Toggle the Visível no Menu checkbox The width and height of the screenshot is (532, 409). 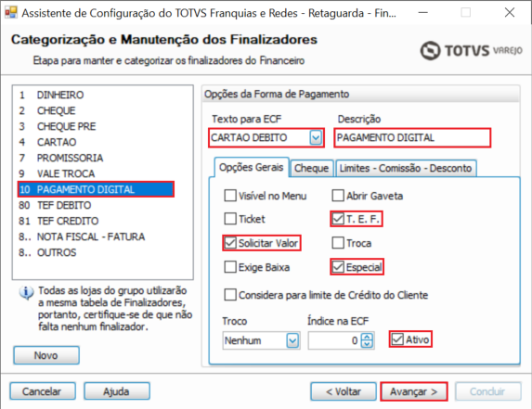click(x=230, y=196)
